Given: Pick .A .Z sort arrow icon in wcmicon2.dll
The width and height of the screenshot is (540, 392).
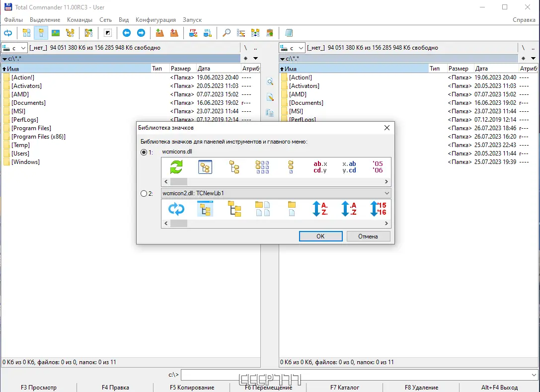Looking at the screenshot, I should [x=349, y=209].
